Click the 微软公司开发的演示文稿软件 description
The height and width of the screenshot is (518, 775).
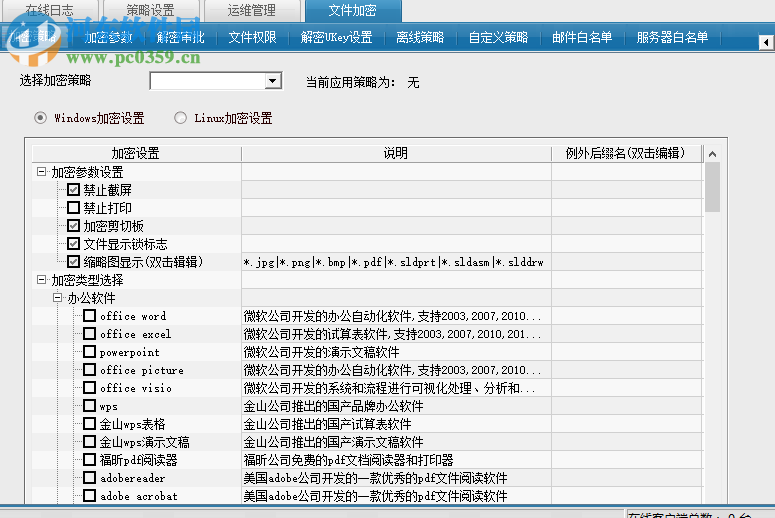[x=321, y=352]
